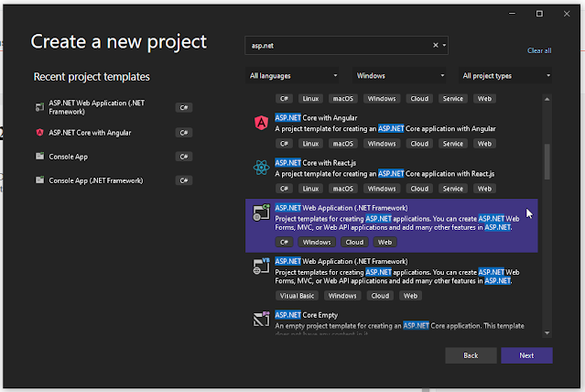Click the Clear all link
Viewport: 585px width, 392px height.
coord(539,50)
